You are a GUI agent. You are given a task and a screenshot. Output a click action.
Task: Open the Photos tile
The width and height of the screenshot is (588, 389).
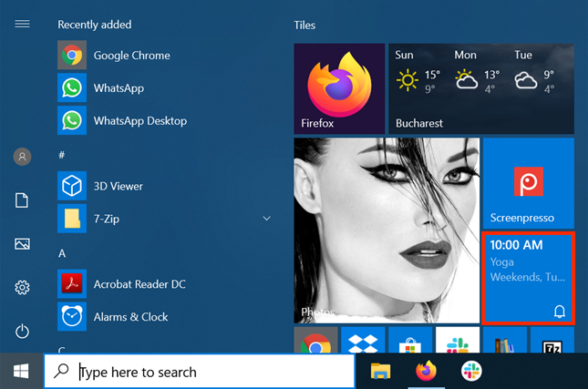click(387, 230)
